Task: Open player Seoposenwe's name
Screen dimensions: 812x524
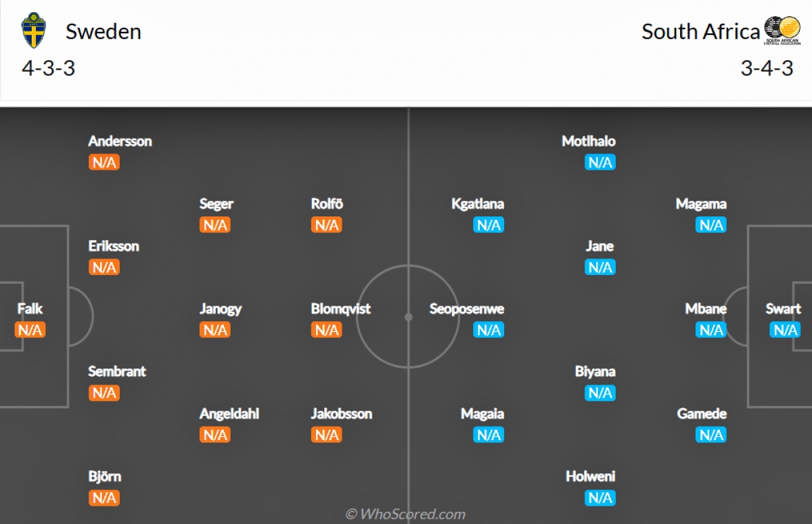Action: coord(467,309)
